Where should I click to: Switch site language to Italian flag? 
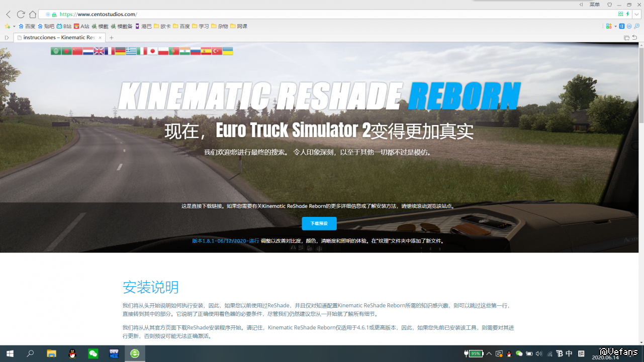pyautogui.click(x=142, y=51)
